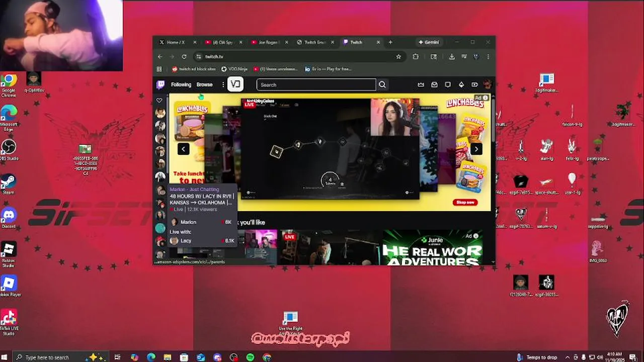Screen dimensions: 644x362
Task: Open the bookmarks apps grid icon
Action: (x=159, y=69)
